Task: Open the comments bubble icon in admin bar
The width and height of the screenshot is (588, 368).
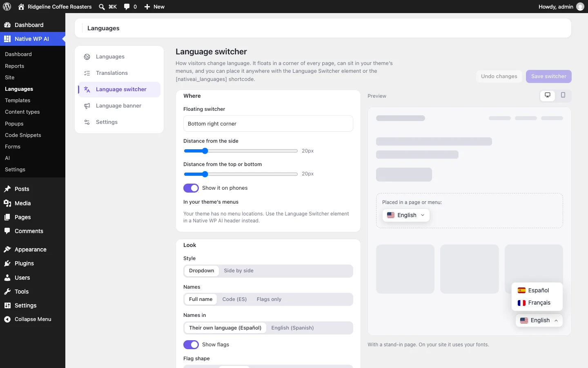Action: point(127,7)
